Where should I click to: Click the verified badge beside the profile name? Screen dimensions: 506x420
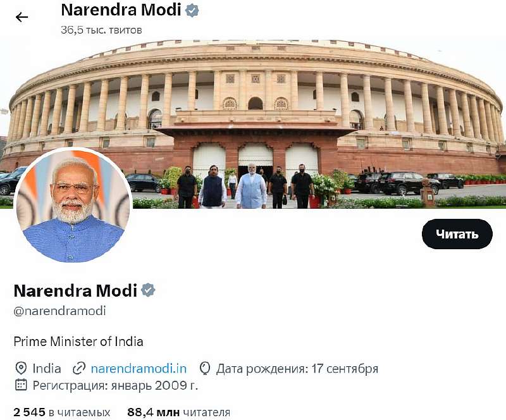point(148,290)
